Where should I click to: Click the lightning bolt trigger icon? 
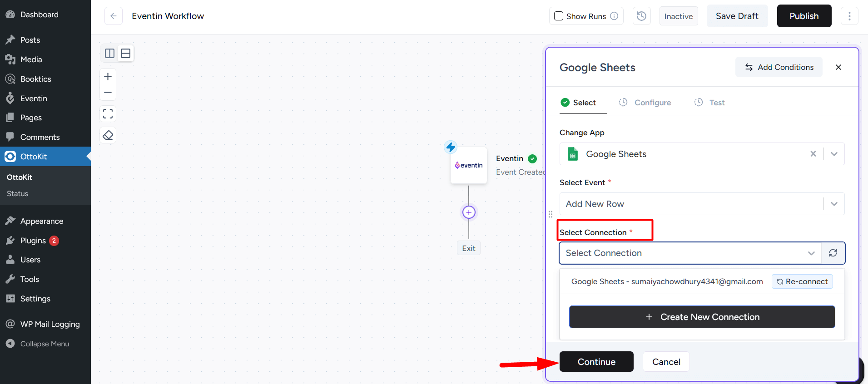[451, 147]
